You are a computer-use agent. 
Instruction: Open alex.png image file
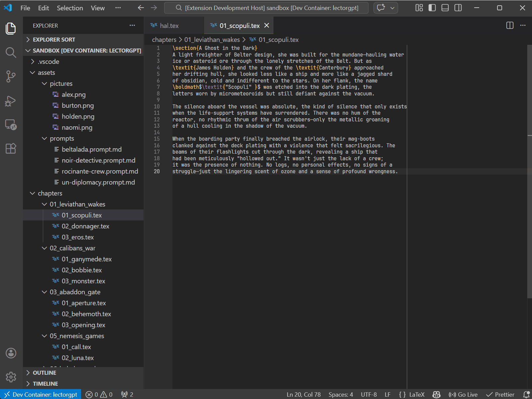click(x=83, y=94)
